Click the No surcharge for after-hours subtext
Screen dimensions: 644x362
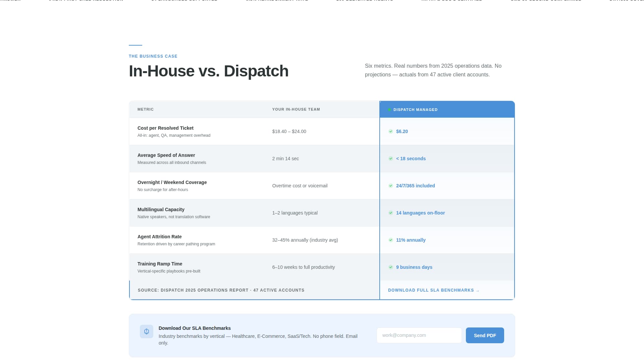point(163,190)
